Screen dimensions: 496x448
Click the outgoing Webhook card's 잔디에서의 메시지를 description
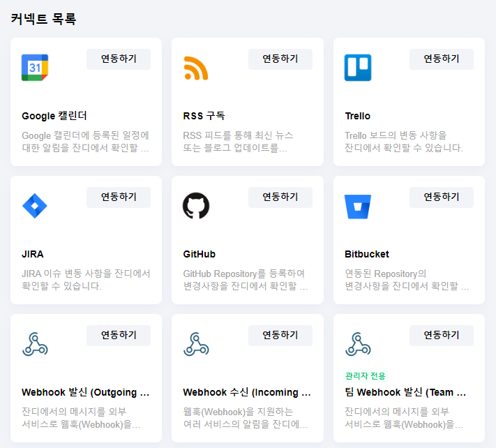(81, 418)
